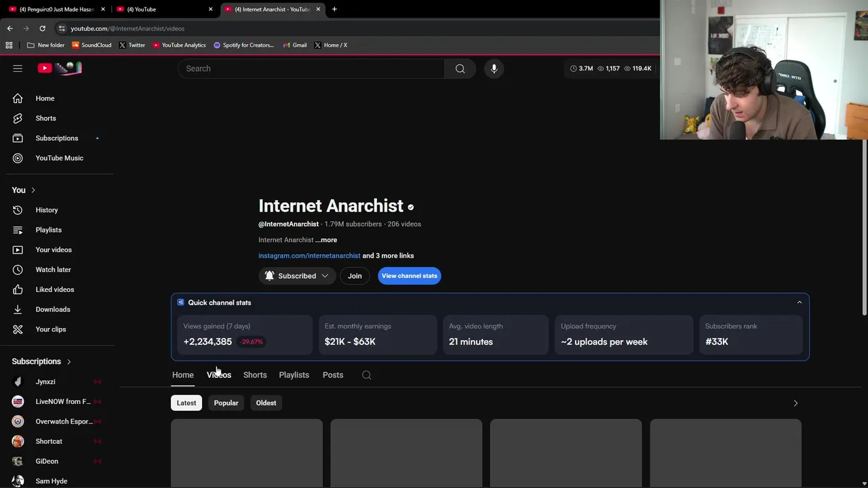
Task: Click the Join membership button
Action: coord(355,276)
